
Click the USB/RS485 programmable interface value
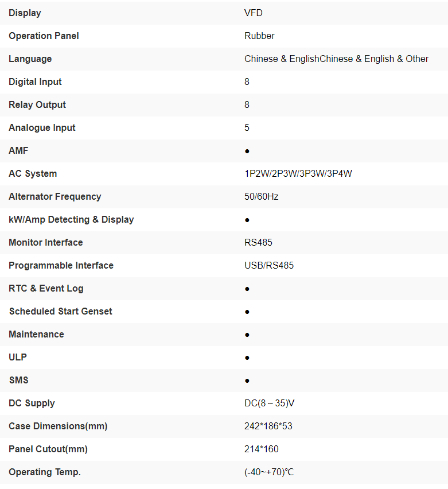click(x=269, y=265)
